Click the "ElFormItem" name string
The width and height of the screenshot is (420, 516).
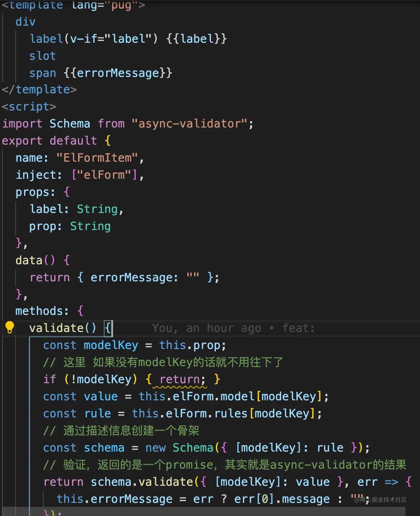pyautogui.click(x=97, y=158)
